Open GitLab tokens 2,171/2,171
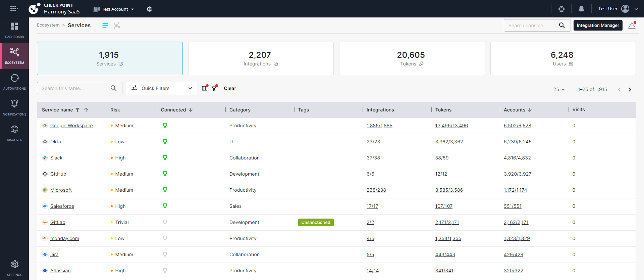Image resolution: width=644 pixels, height=280 pixels. coord(447,222)
